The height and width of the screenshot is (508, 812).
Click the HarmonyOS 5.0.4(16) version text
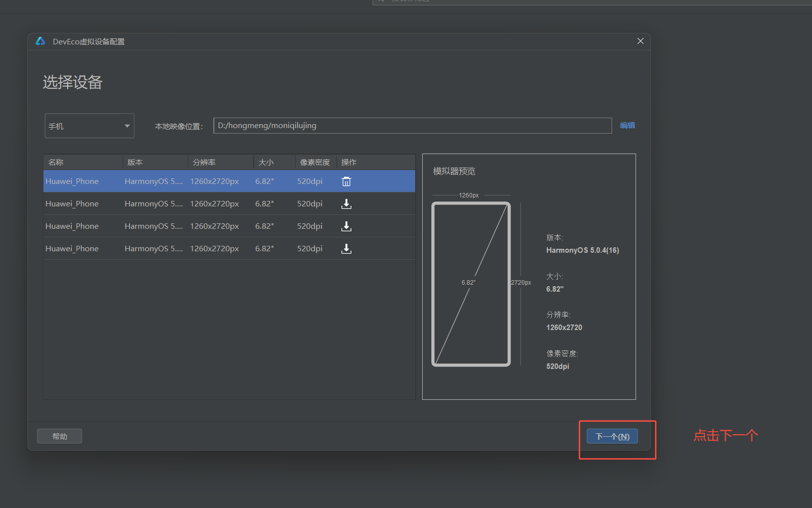[583, 250]
